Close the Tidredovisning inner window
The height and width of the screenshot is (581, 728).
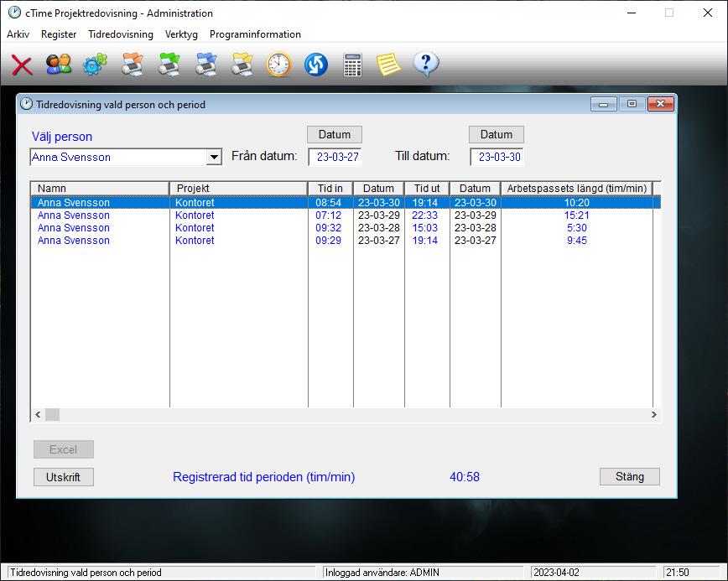660,104
